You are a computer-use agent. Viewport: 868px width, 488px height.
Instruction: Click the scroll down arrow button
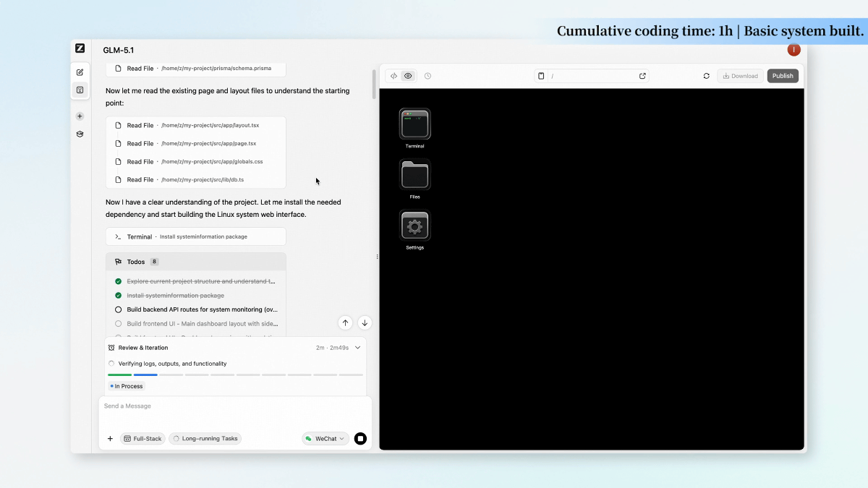click(365, 323)
